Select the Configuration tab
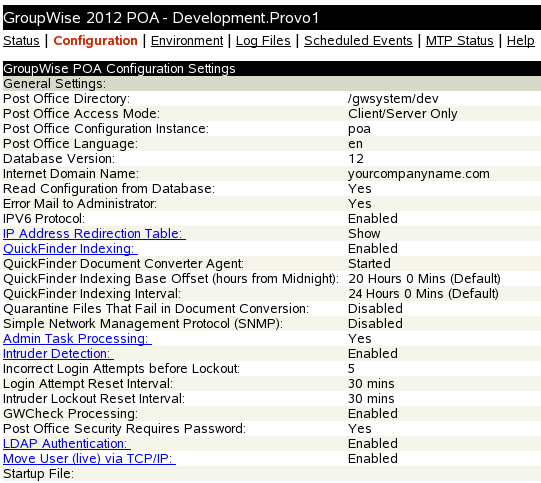 95,41
